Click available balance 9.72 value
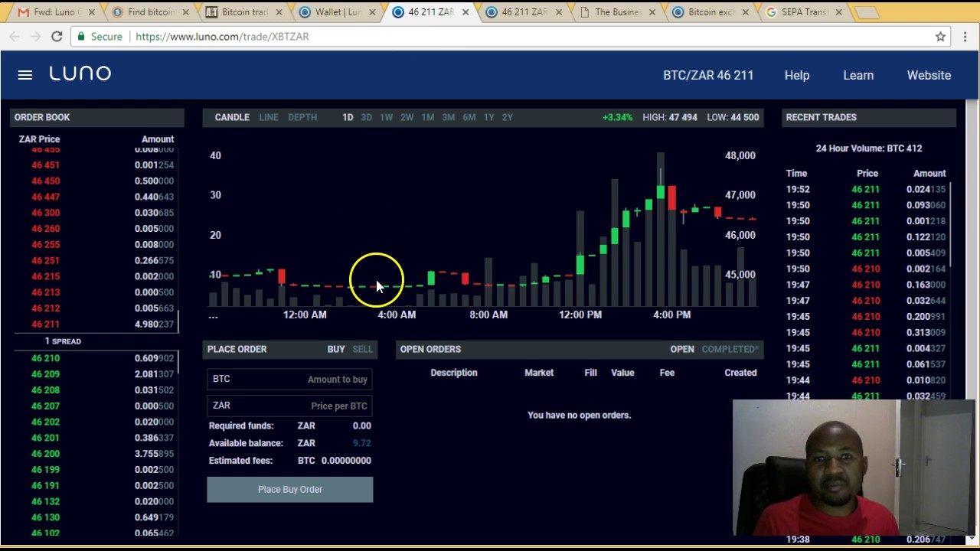 (361, 443)
